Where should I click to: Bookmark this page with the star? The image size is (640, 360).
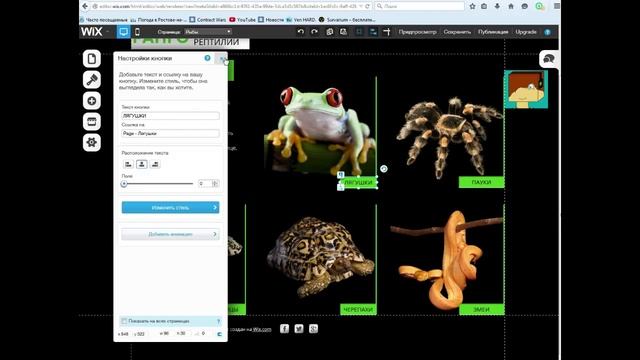click(x=472, y=6)
